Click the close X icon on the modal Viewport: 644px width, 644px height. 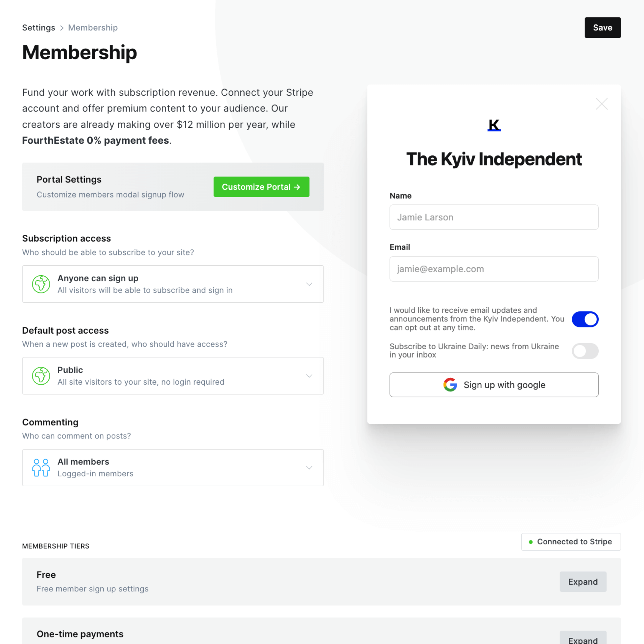coord(602,104)
